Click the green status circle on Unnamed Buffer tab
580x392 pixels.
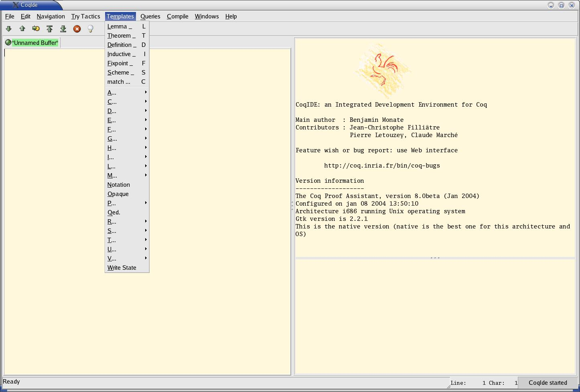[x=8, y=42]
